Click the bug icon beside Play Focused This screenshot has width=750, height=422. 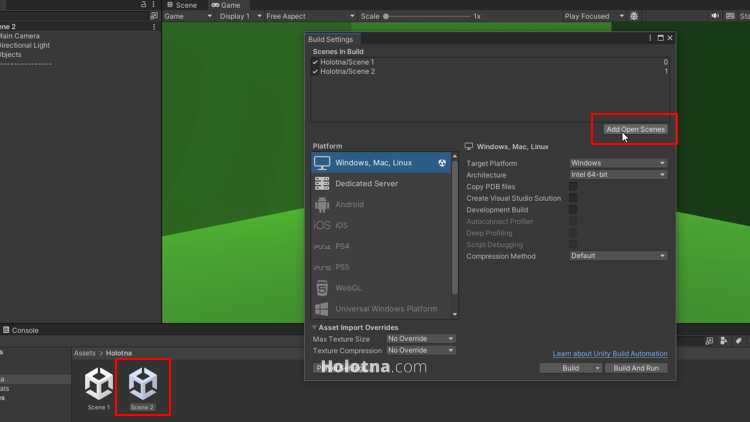[634, 16]
